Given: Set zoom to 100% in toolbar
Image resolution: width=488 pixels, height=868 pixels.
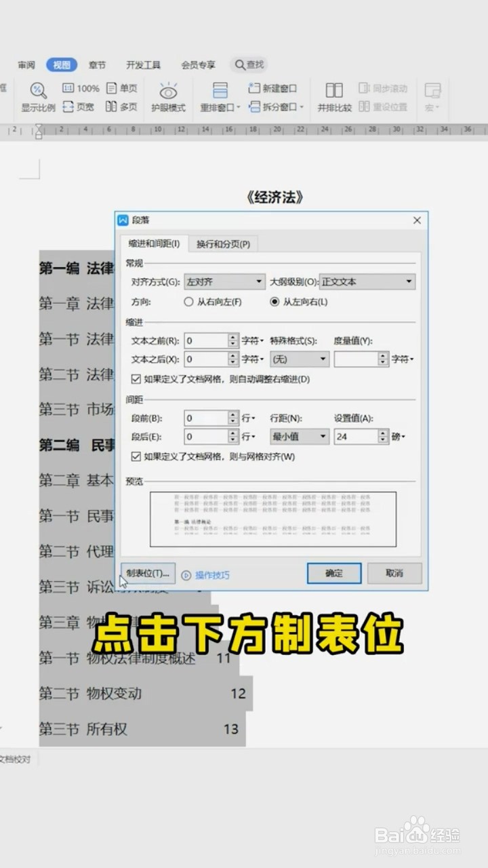Looking at the screenshot, I should point(81,88).
